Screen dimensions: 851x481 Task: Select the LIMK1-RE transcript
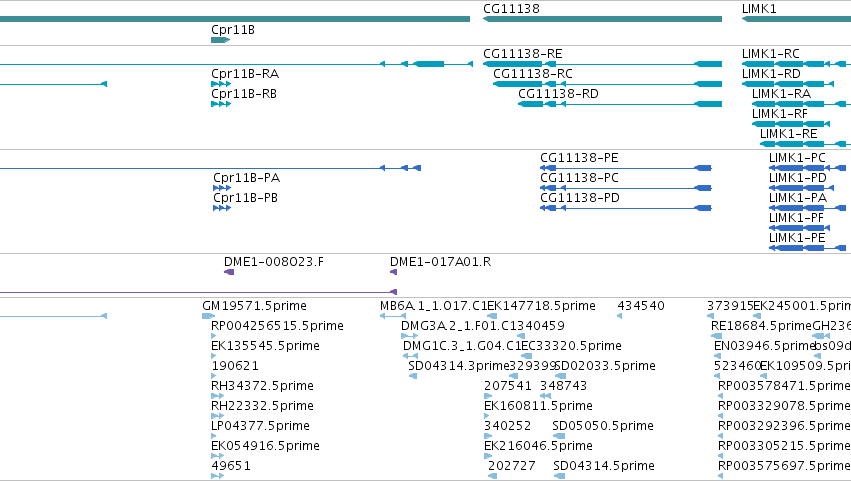805,144
